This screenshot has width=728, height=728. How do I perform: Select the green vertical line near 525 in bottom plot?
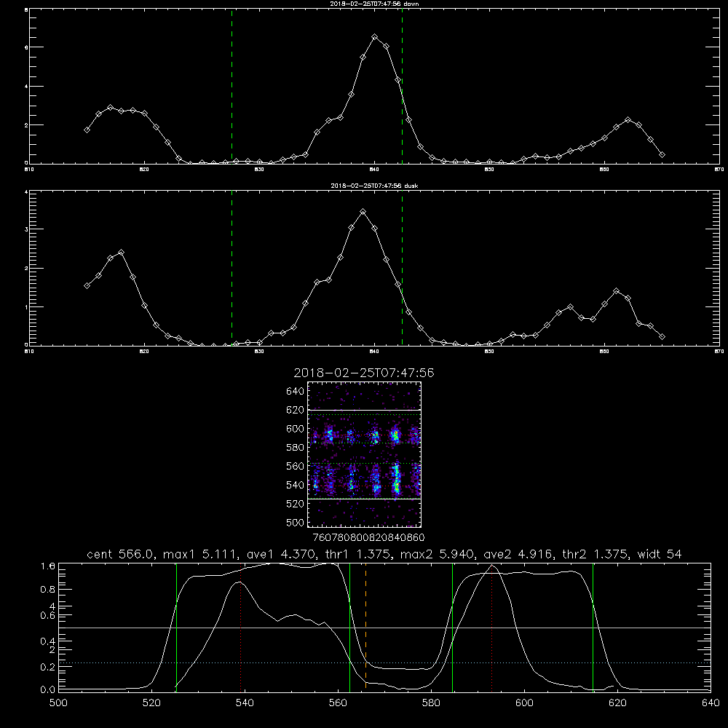[176, 627]
